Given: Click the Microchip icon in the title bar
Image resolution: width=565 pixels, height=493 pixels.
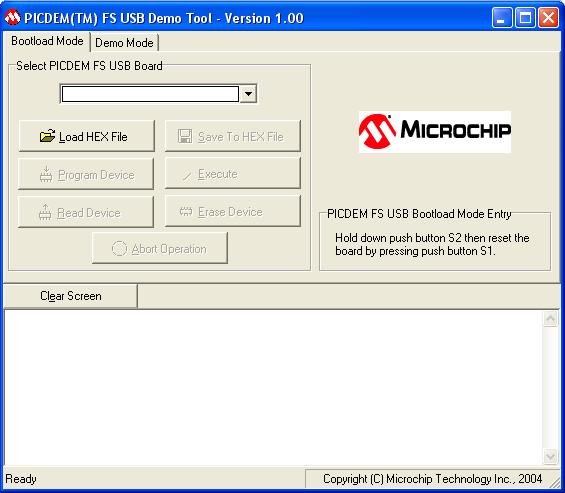Looking at the screenshot, I should click(12, 17).
